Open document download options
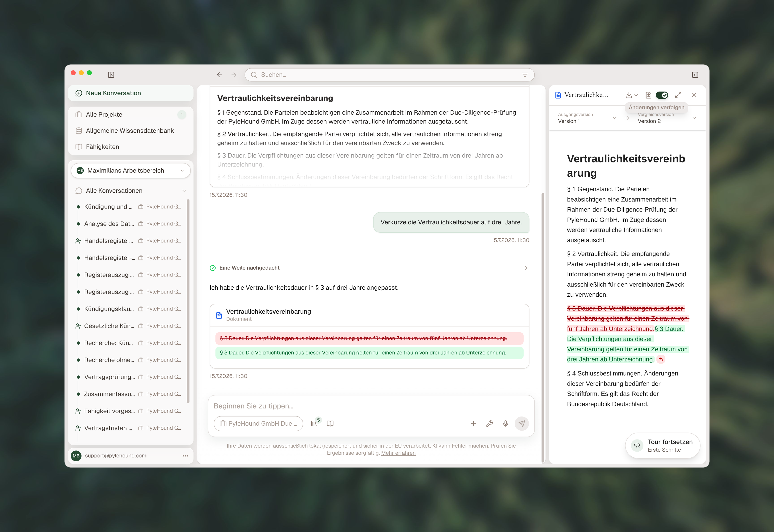 pos(631,95)
